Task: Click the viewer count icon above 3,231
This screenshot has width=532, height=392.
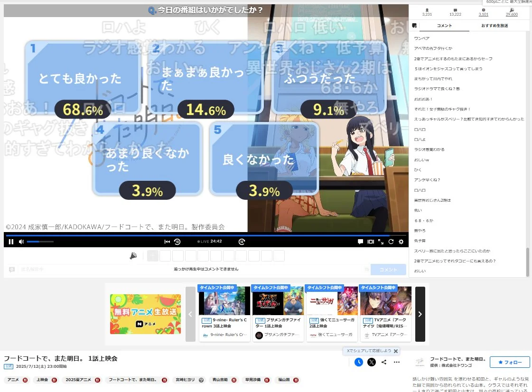Action: click(427, 10)
